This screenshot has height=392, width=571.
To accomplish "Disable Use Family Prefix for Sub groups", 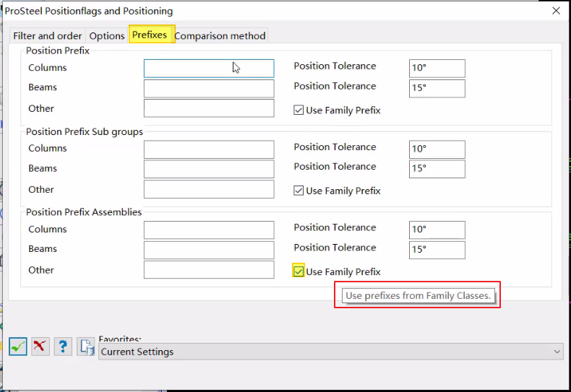I will coord(299,191).
